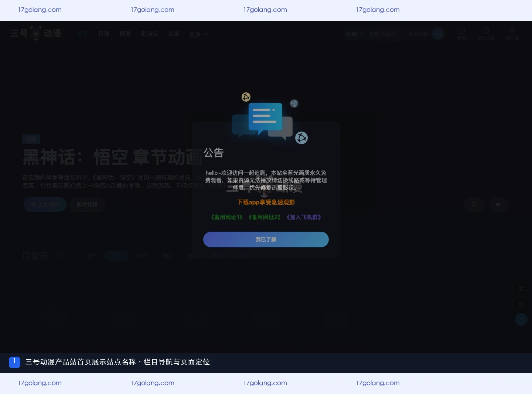Open the 备用网址1 link
The width and height of the screenshot is (532, 394).
[226, 217]
